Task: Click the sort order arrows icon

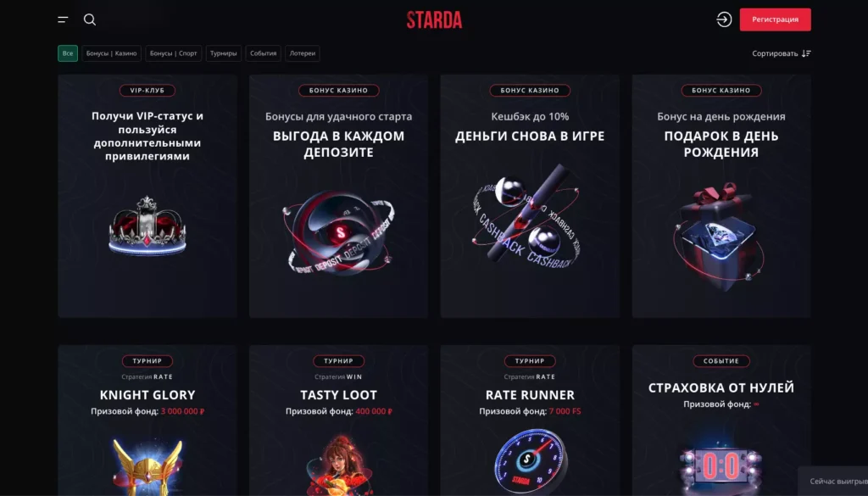Action: [x=805, y=53]
